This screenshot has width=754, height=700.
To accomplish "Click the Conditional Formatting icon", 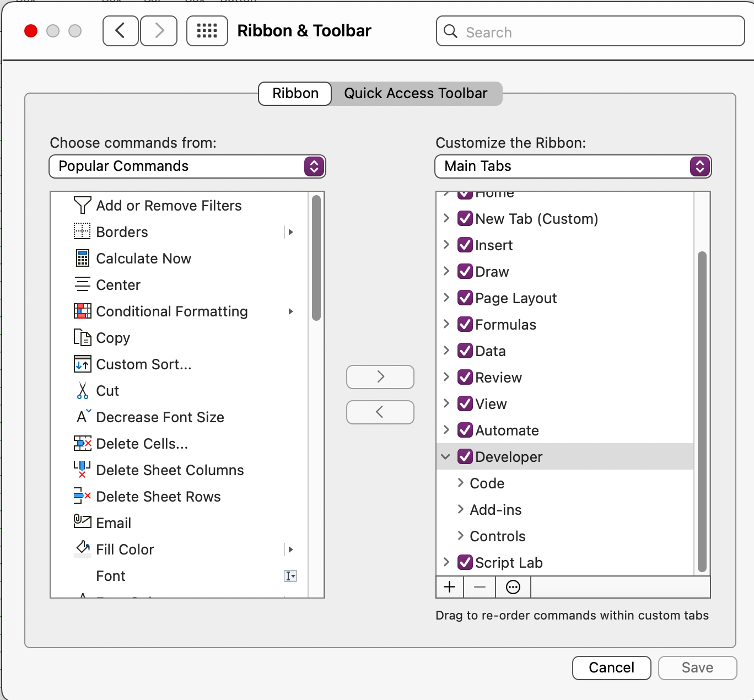I will (x=83, y=311).
